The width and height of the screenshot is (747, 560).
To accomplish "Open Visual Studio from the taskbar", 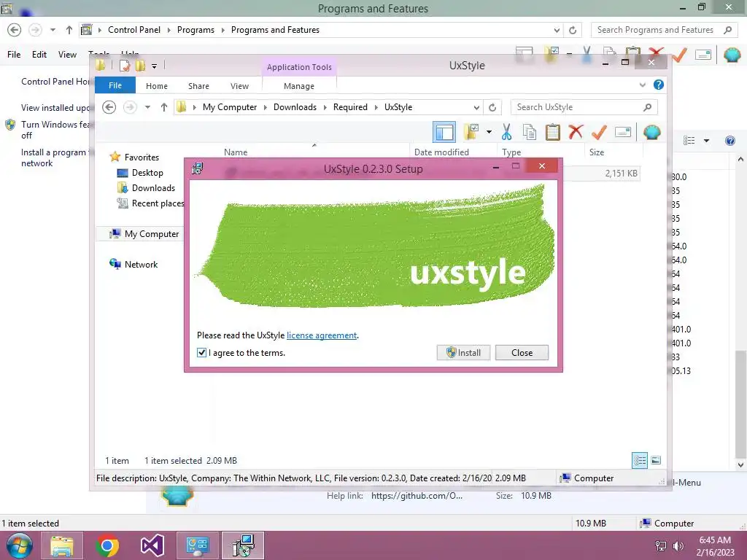I will click(152, 545).
